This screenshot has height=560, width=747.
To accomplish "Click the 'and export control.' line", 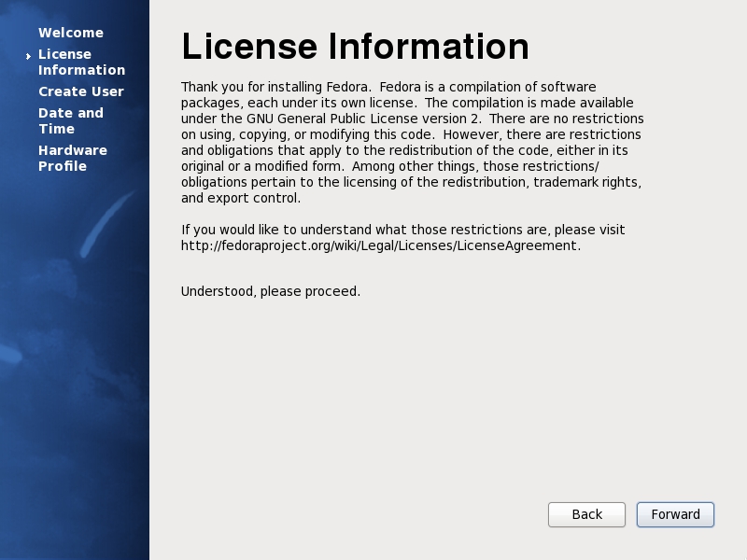I will (241, 198).
